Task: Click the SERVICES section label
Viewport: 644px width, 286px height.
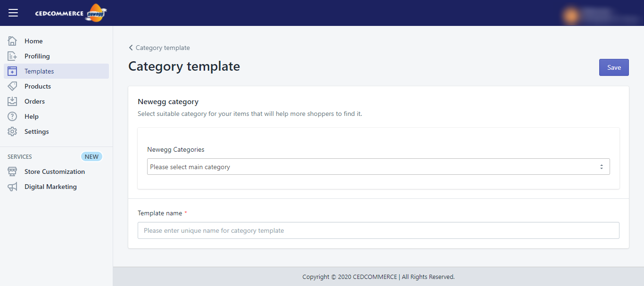Action: click(x=20, y=156)
